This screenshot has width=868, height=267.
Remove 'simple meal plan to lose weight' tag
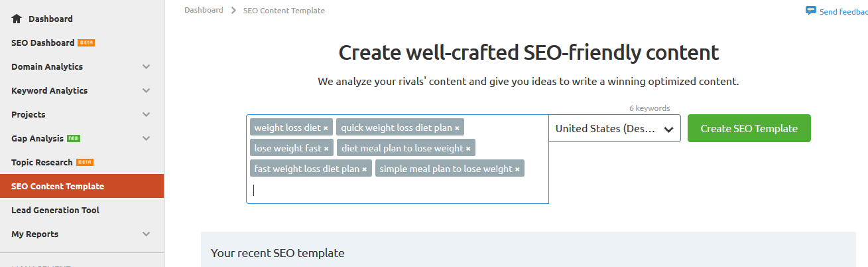coord(517,169)
